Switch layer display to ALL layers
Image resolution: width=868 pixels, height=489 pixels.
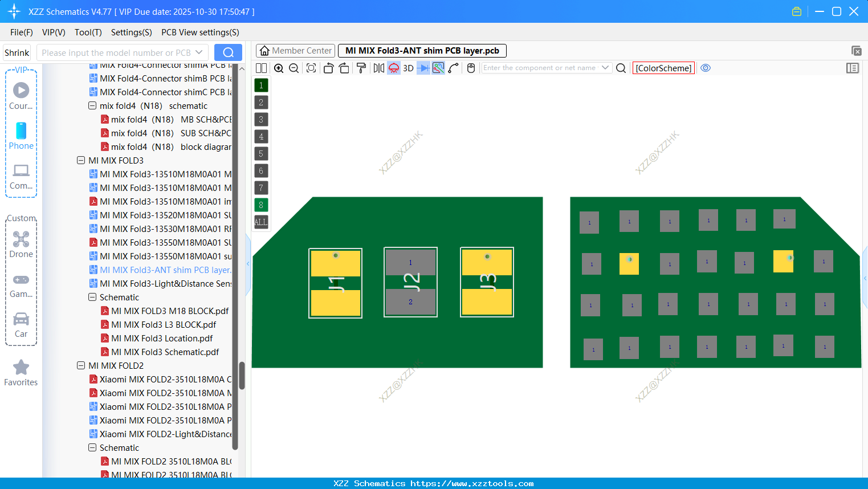[260, 222]
